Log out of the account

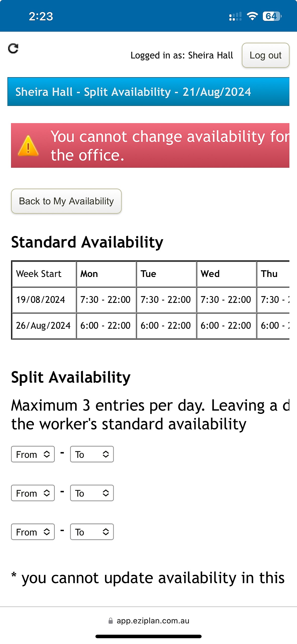click(x=265, y=55)
